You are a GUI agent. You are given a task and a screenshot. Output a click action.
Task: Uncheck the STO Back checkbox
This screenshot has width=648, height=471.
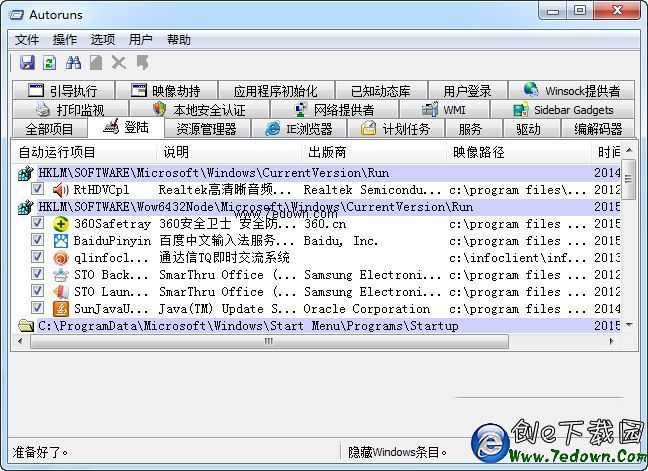(37, 274)
